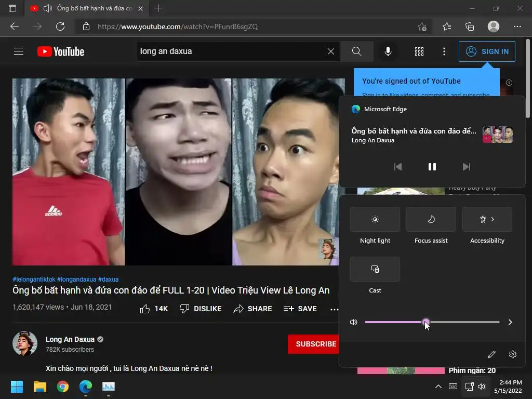
Task: Open all settings gear in quick settings
Action: coord(513,354)
